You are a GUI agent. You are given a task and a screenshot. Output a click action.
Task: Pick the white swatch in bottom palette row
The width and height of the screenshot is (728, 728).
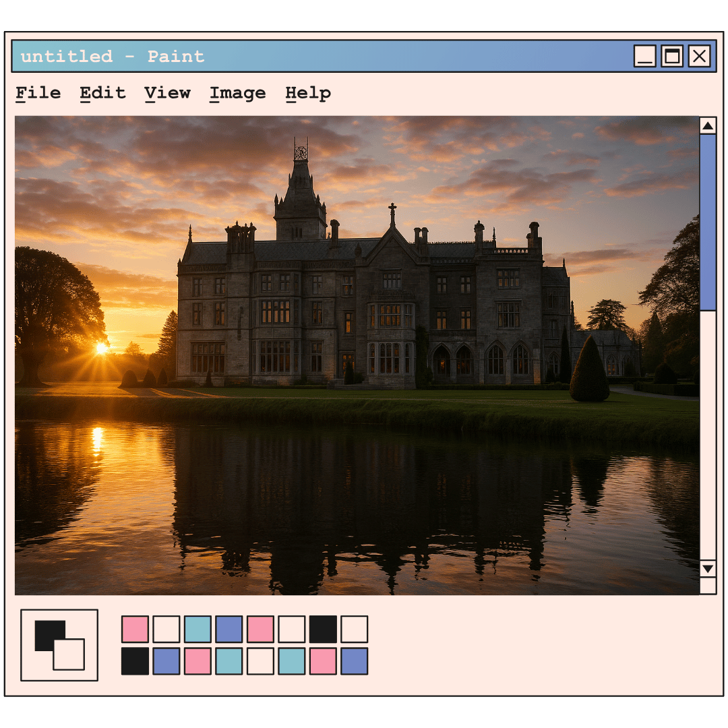[260, 661]
